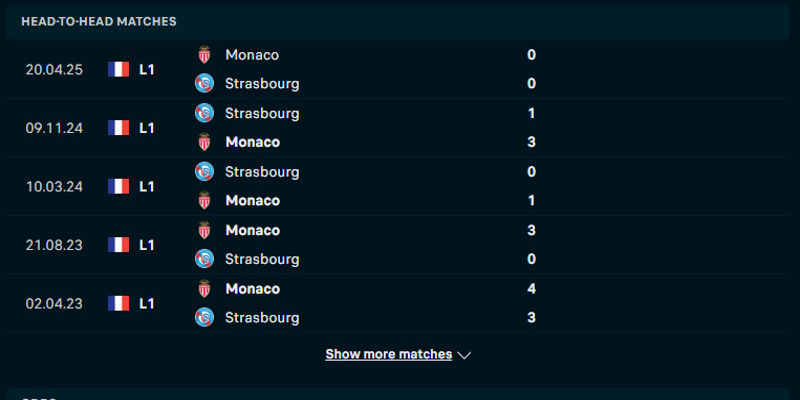Select Monaco team name in 21.08.23 match
The width and height of the screenshot is (800, 400).
(x=252, y=230)
